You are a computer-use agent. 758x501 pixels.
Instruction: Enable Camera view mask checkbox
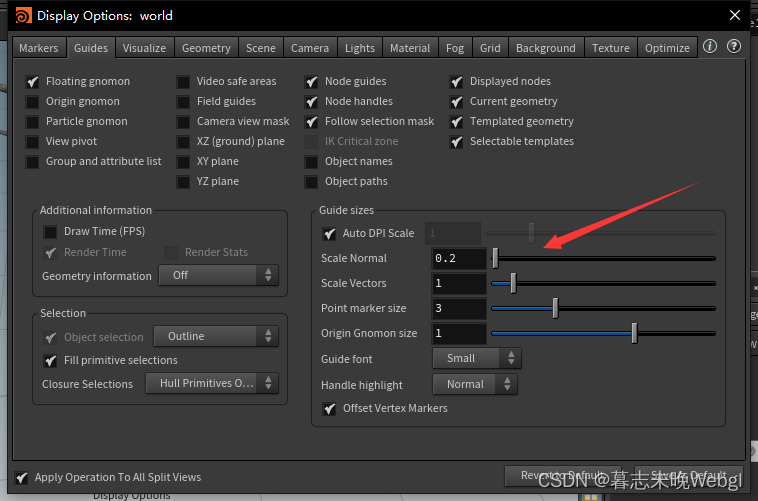click(183, 122)
